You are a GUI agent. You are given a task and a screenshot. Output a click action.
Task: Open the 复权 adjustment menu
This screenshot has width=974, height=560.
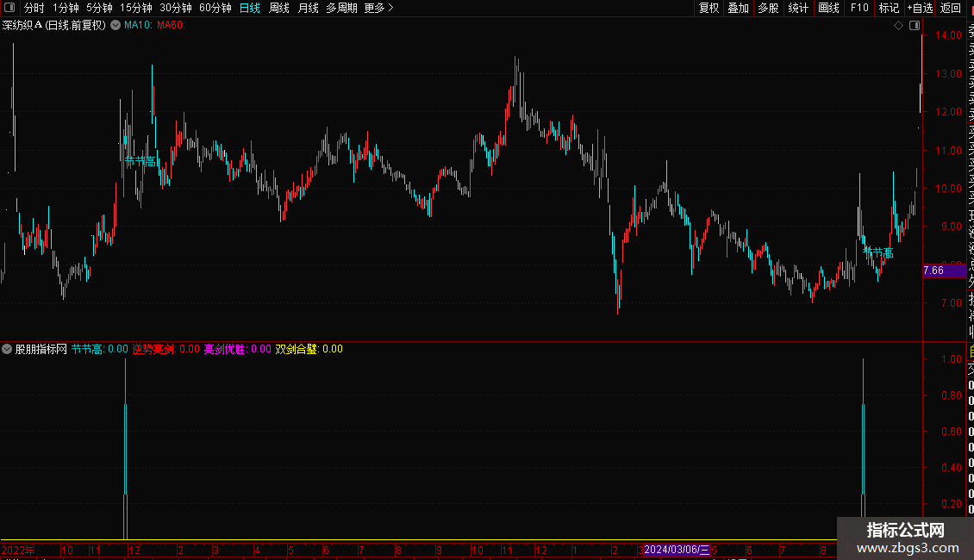709,8
